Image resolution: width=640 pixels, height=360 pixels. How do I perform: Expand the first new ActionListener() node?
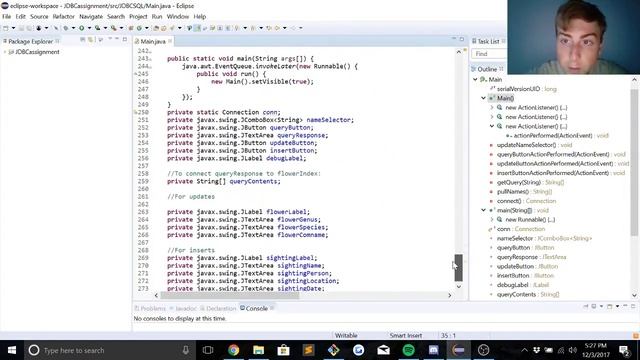(x=492, y=107)
